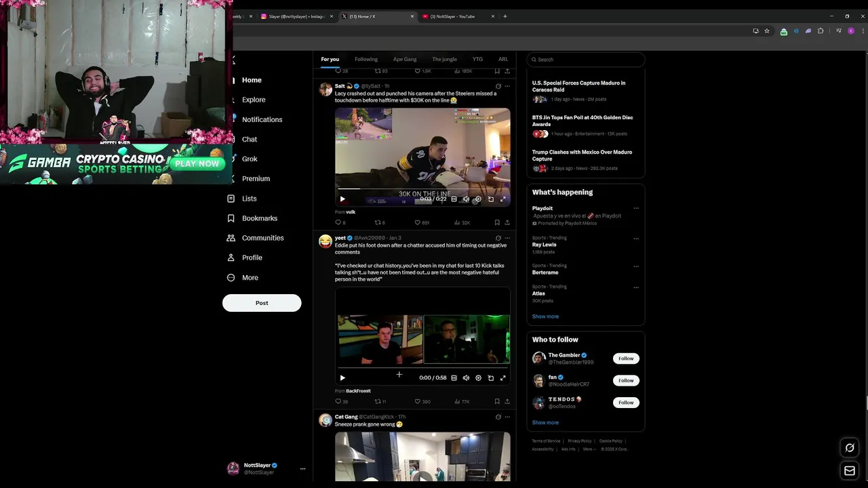Seek the Salt video progress bar
The height and width of the screenshot is (488, 868).
[x=422, y=189]
